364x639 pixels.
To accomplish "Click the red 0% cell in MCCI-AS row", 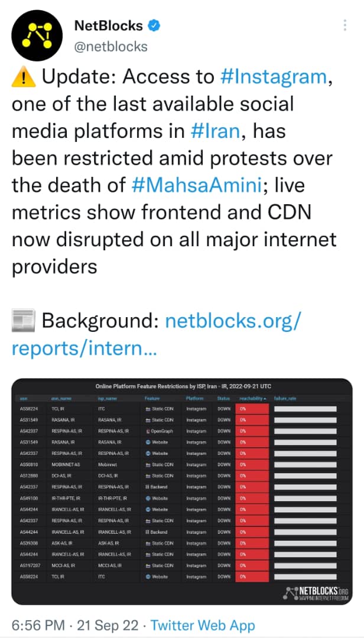I will (x=252, y=565).
